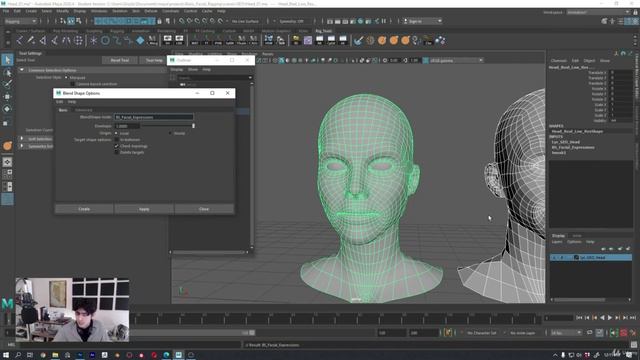The width and height of the screenshot is (640, 360).
Task: Click the Envelope value field
Action: 127,126
